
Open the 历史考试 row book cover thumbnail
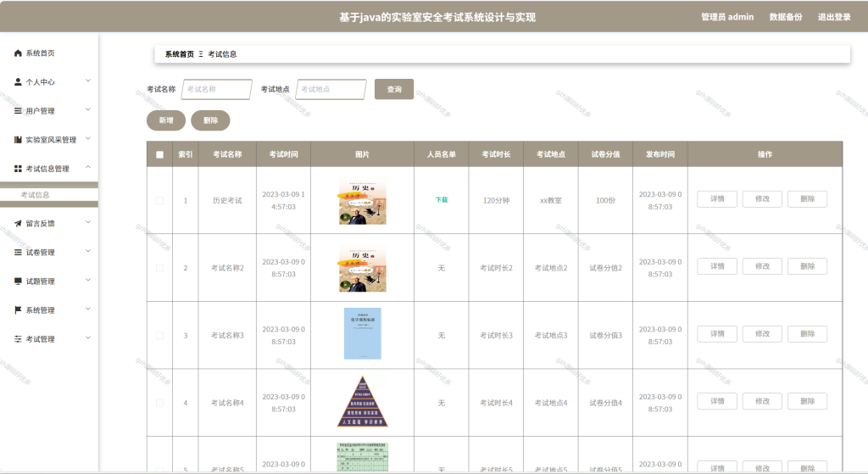point(363,200)
